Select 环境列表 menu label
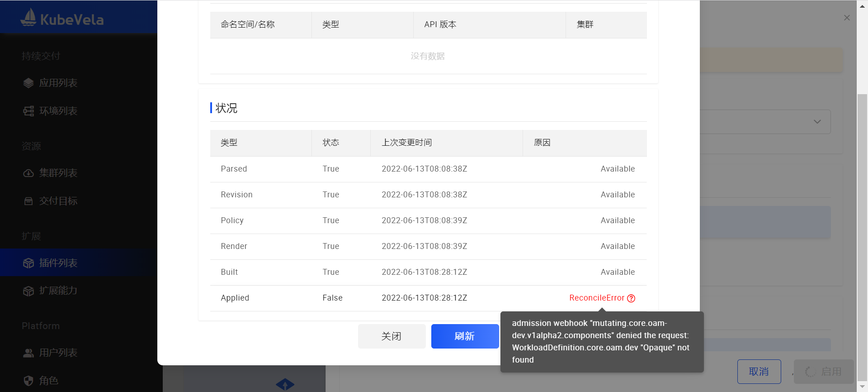The height and width of the screenshot is (392, 868). pyautogui.click(x=58, y=111)
